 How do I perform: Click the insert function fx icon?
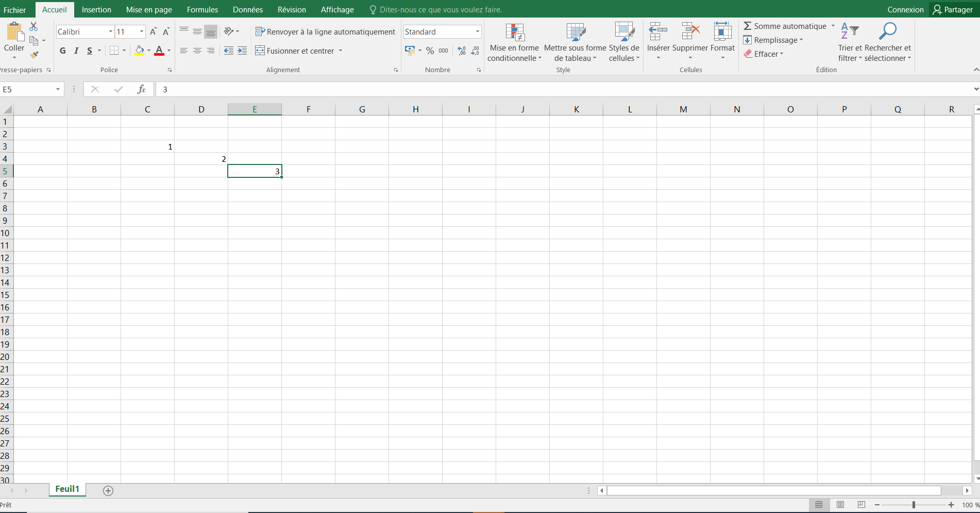coord(141,89)
